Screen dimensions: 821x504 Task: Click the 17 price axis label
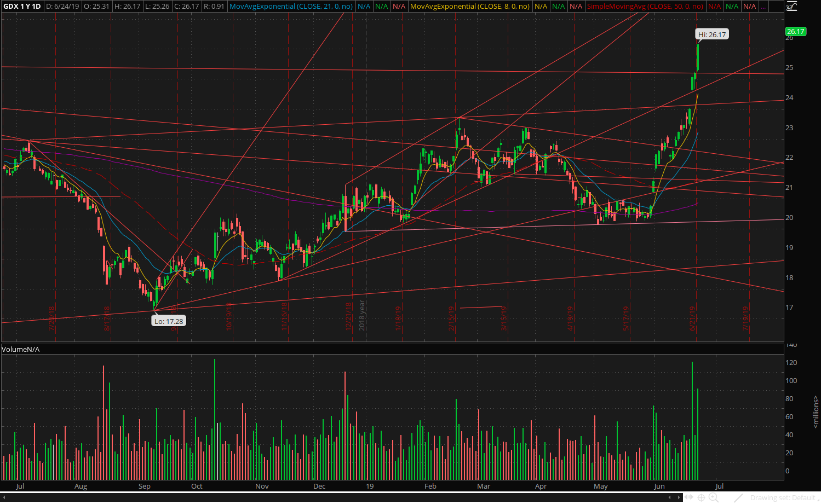[x=789, y=308]
